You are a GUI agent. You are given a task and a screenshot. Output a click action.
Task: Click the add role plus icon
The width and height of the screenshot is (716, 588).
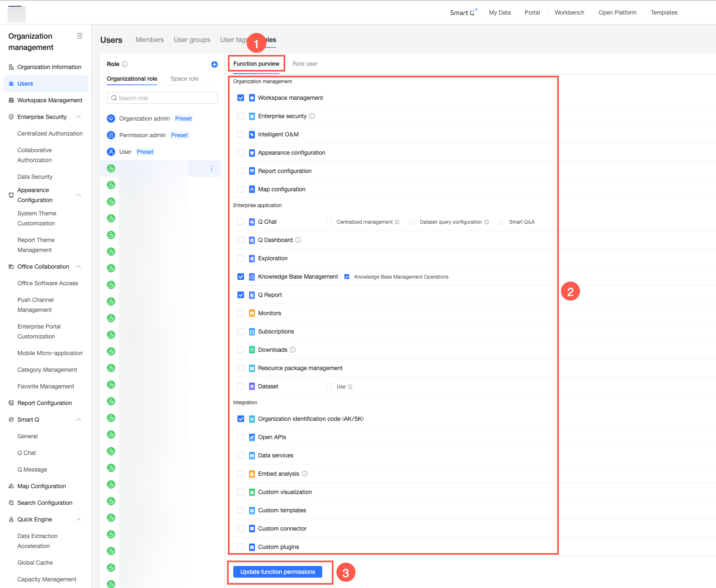point(215,64)
